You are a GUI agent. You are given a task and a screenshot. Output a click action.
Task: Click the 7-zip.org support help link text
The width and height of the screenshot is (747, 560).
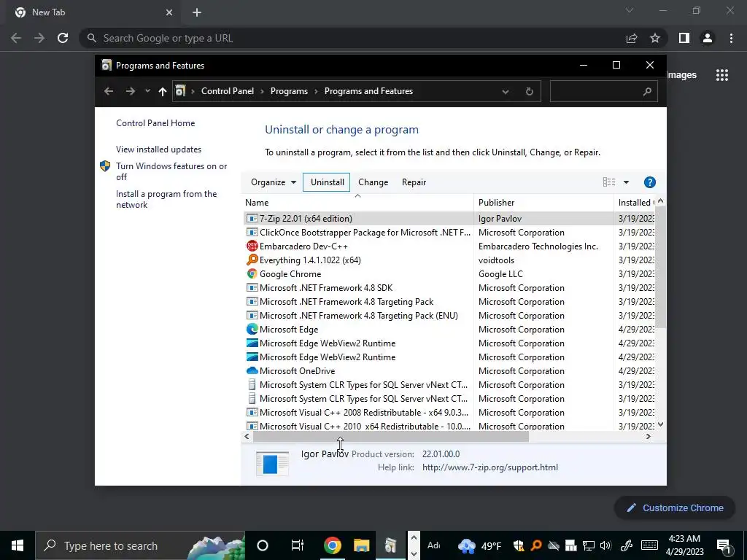(x=489, y=467)
